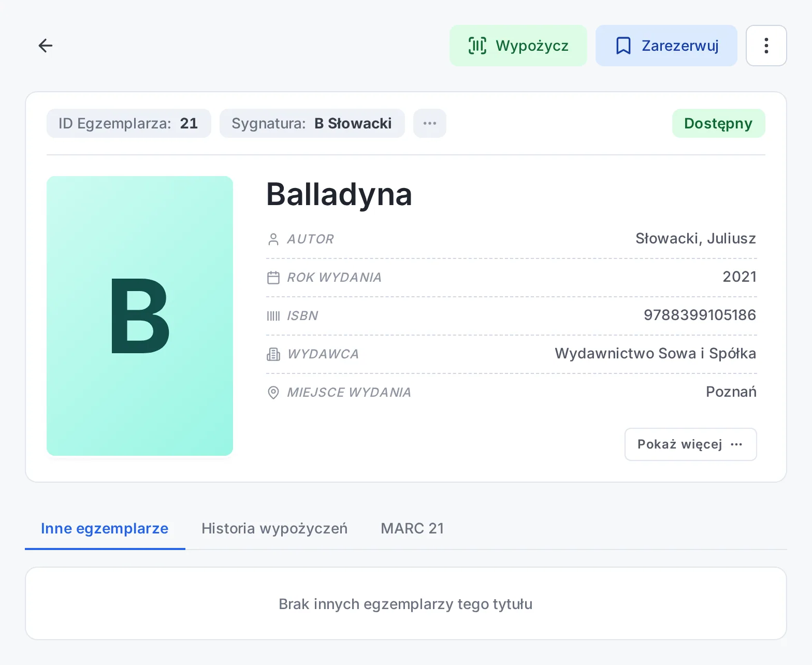This screenshot has width=812, height=665.
Task: Click the Zarezerwuj button
Action: pos(666,46)
